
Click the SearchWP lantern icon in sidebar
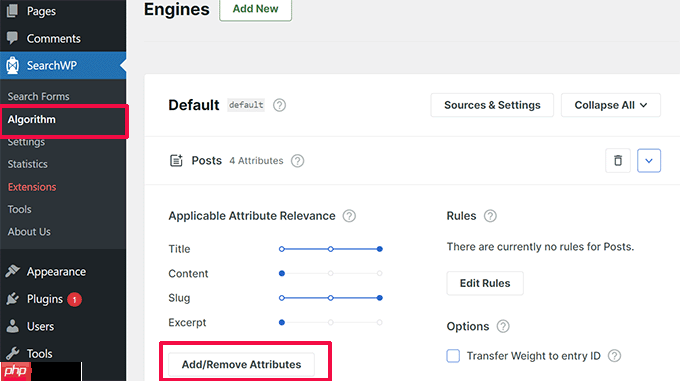click(13, 65)
